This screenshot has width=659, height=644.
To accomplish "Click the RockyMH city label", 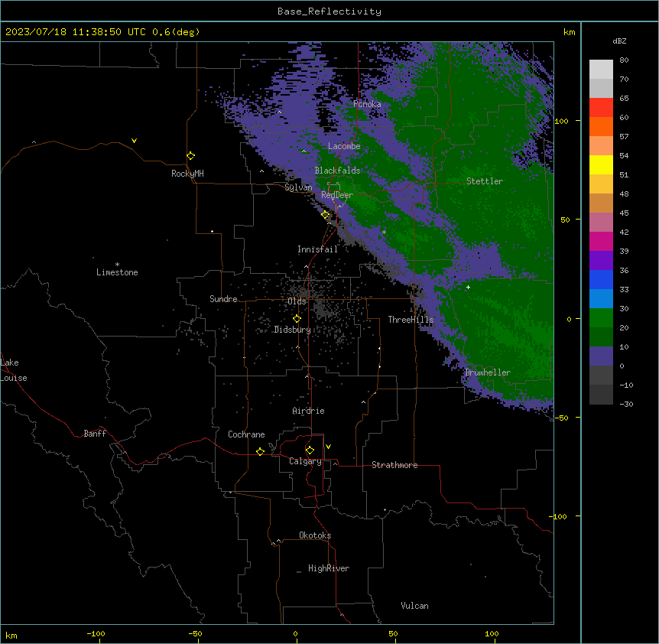I will (187, 174).
